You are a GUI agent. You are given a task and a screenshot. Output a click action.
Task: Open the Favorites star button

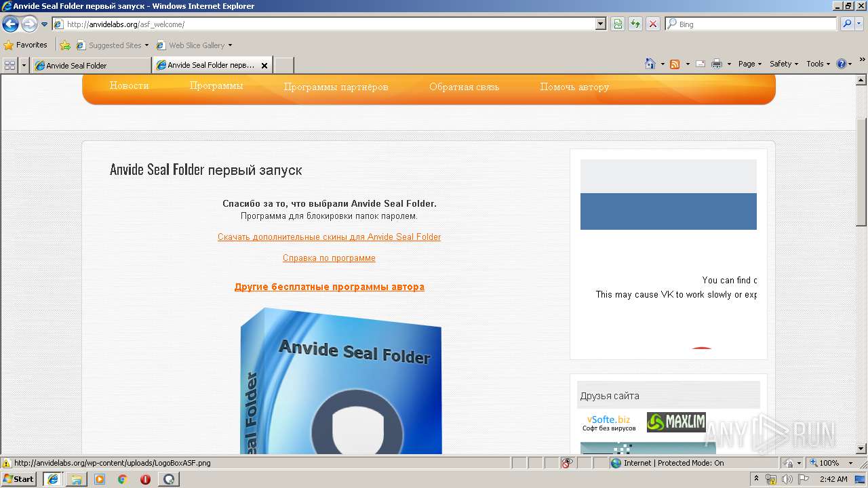(26, 45)
